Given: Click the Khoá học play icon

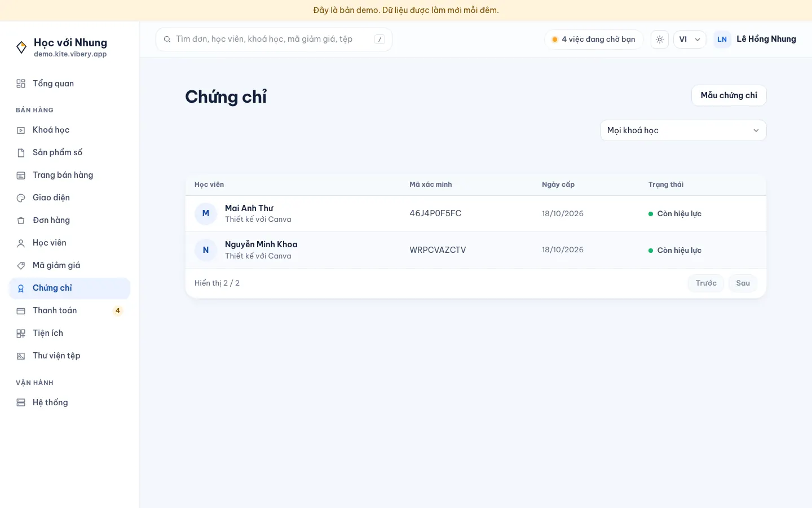Looking at the screenshot, I should pyautogui.click(x=21, y=130).
